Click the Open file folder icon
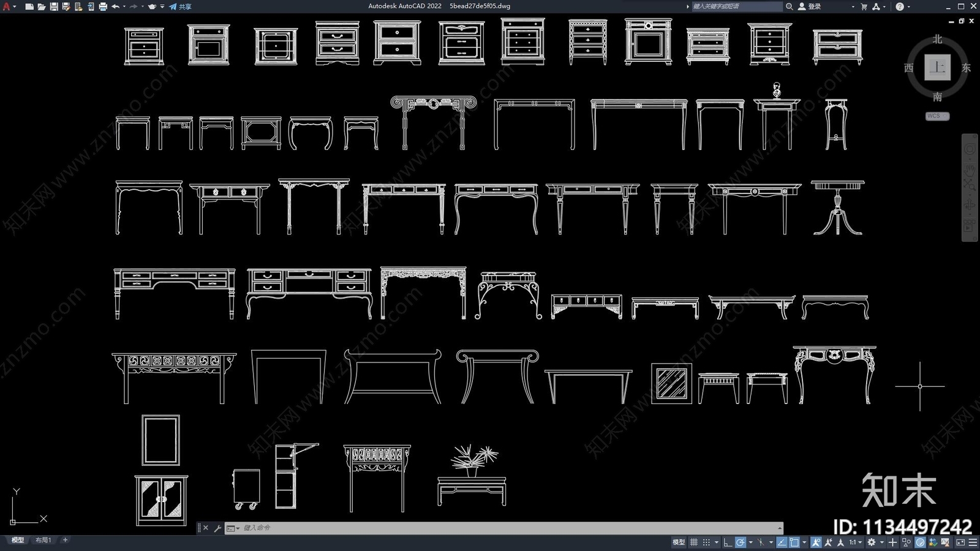The image size is (980, 551). coord(42,6)
